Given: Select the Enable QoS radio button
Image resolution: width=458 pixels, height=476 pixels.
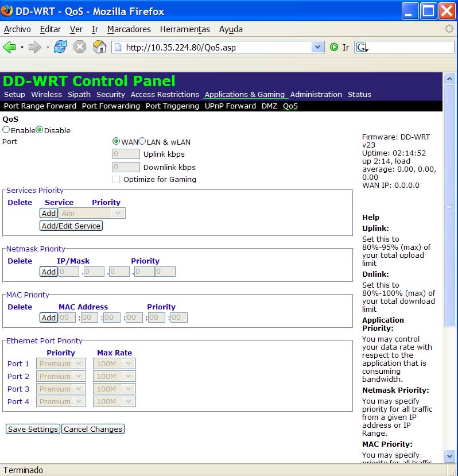Looking at the screenshot, I should [x=6, y=130].
